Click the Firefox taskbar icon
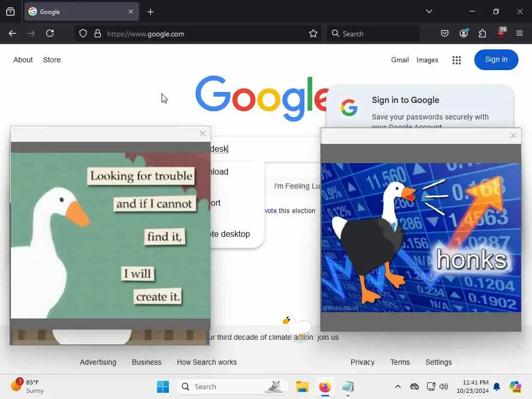 [325, 387]
